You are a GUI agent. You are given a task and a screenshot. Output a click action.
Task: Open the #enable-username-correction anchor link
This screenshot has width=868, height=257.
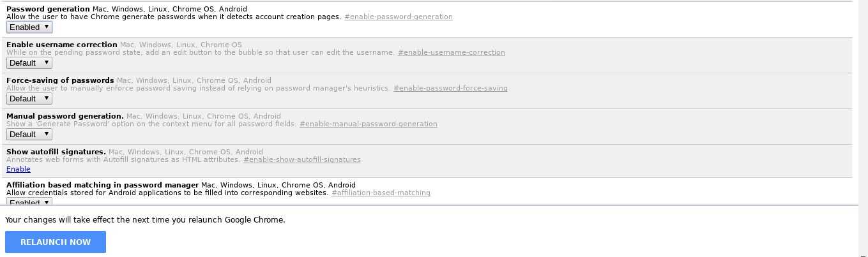[x=451, y=52]
